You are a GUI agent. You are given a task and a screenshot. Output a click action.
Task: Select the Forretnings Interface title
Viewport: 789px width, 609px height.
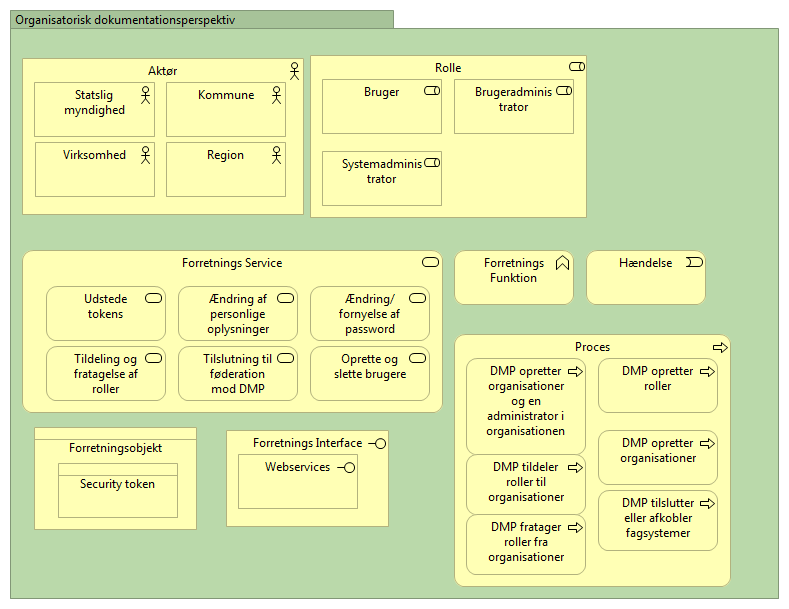pos(307,443)
